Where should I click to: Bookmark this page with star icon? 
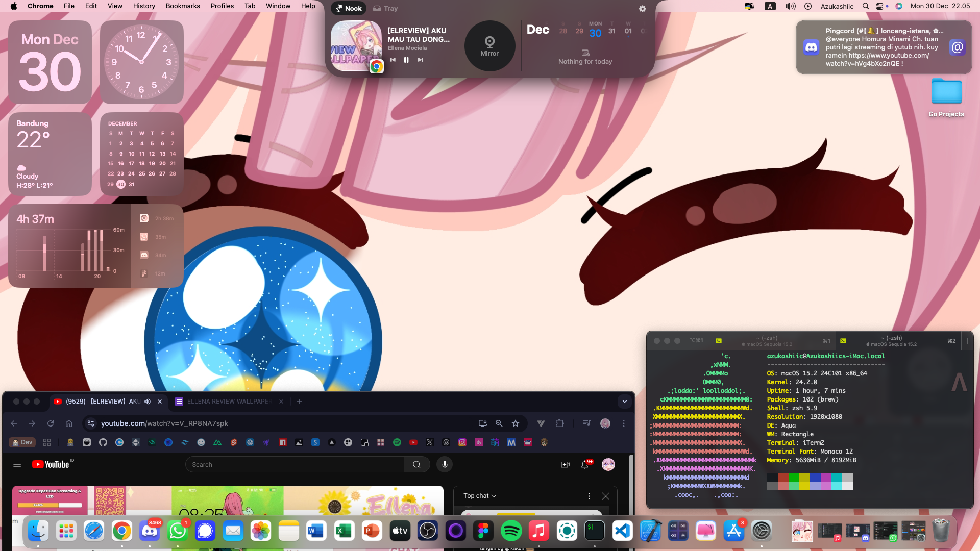(516, 423)
